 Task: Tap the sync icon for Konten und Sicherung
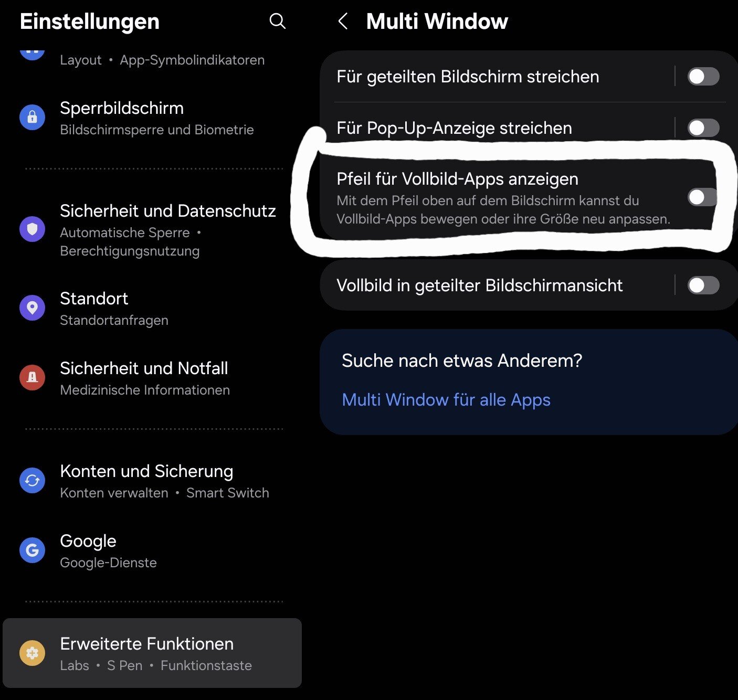32,480
